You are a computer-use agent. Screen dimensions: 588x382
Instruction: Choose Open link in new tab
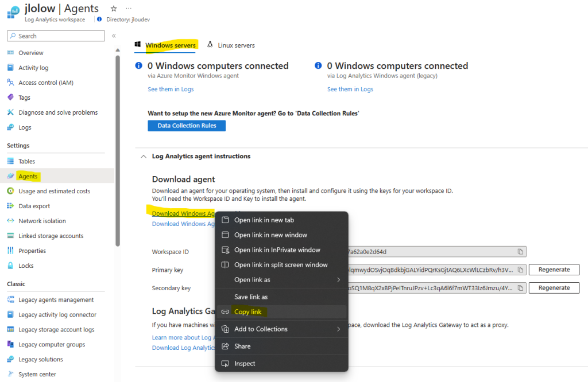[x=281, y=220]
